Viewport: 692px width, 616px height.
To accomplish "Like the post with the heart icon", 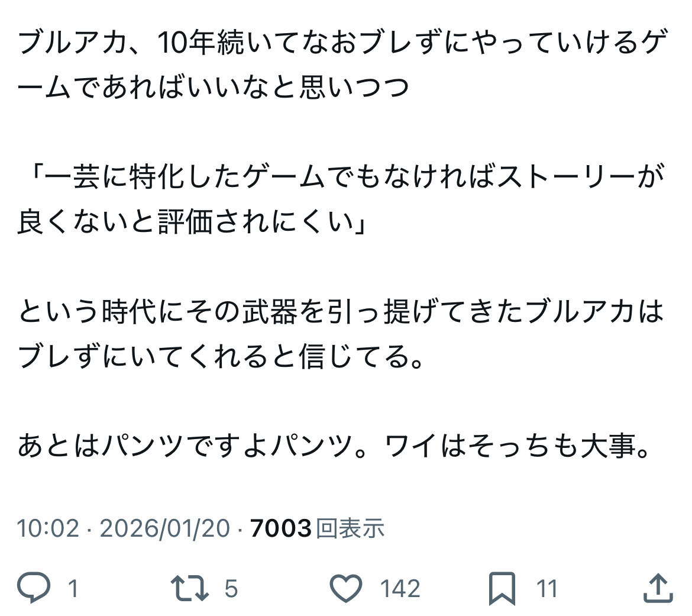I will tap(345, 588).
